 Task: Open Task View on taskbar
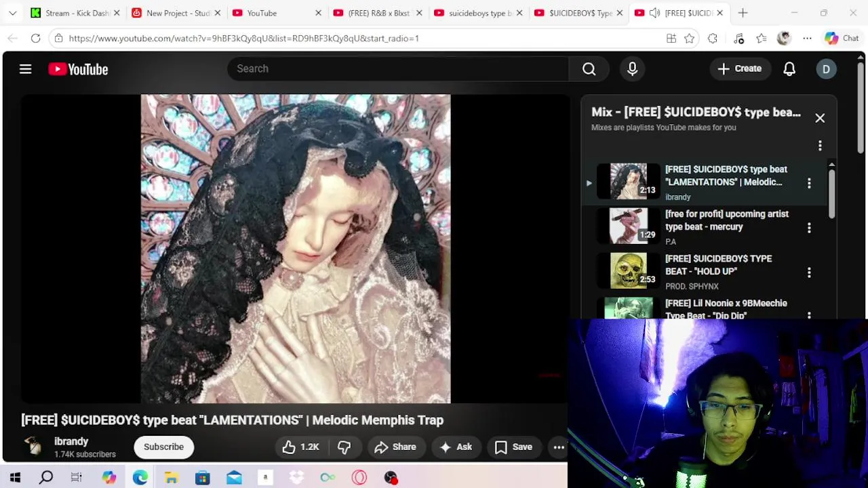pos(77,478)
